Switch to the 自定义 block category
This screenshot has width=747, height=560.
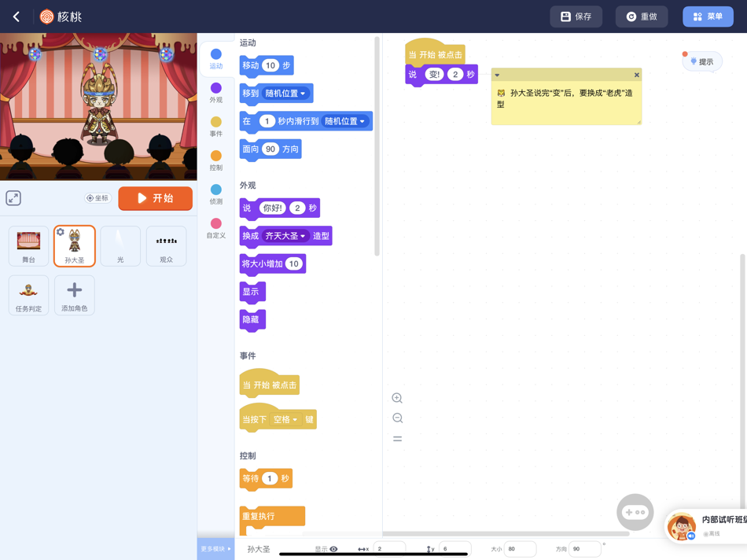tap(215, 228)
